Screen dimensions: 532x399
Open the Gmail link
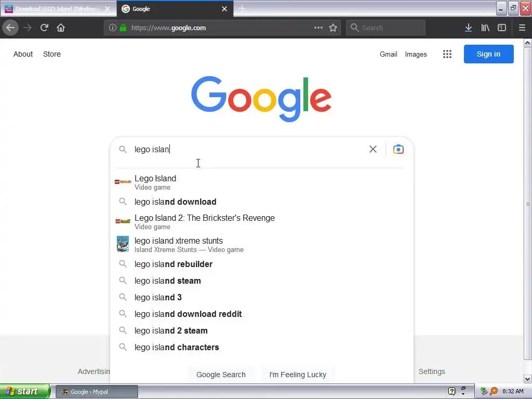[388, 54]
